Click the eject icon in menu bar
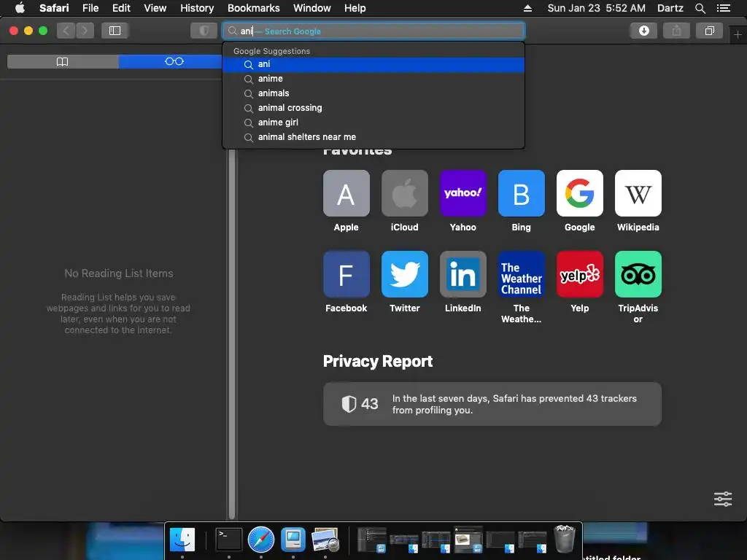The width and height of the screenshot is (747, 560). click(x=528, y=8)
